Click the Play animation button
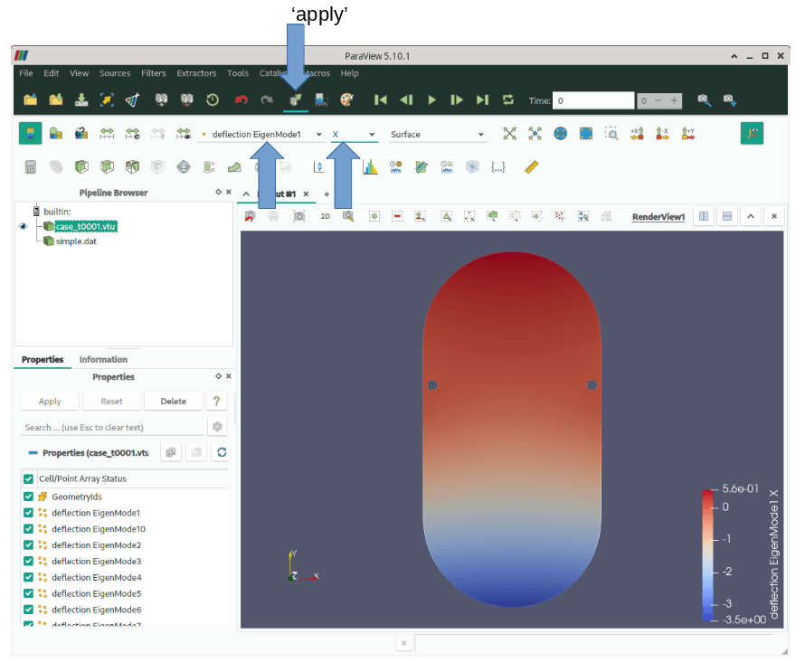The height and width of the screenshot is (672, 805). 431,99
